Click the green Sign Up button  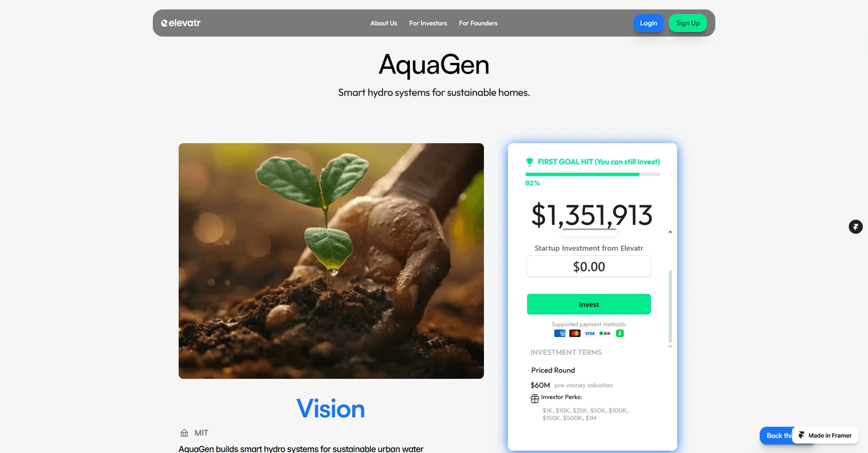point(687,23)
